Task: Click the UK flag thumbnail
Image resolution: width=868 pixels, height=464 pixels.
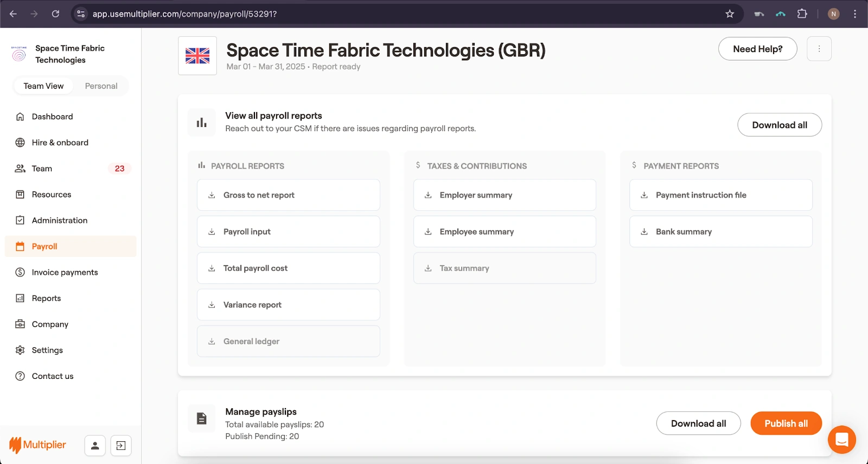Action: tap(197, 56)
